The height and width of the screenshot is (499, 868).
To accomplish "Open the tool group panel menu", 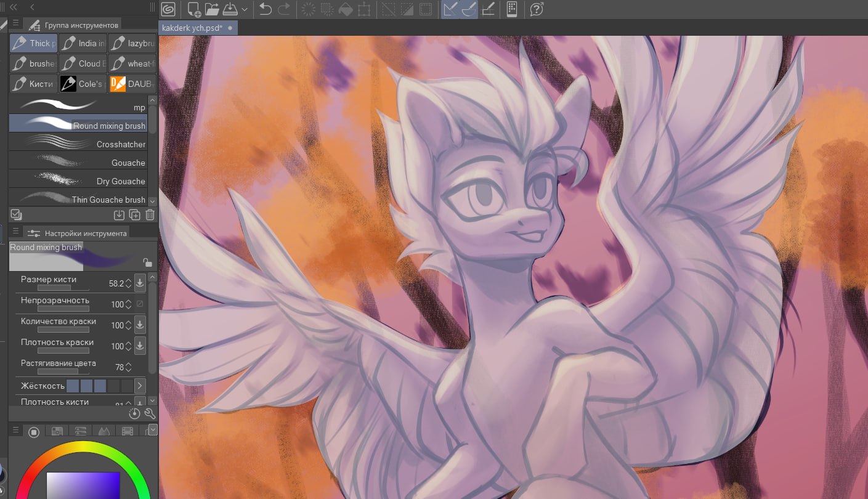I will [16, 24].
